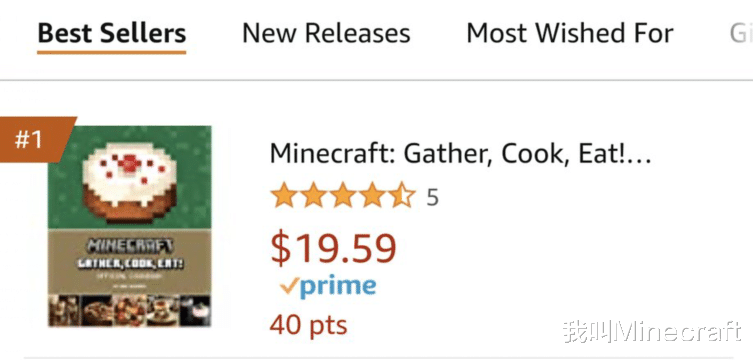The image size is (753, 360).
Task: Select the Most Wished For tab
Action: click(x=570, y=34)
